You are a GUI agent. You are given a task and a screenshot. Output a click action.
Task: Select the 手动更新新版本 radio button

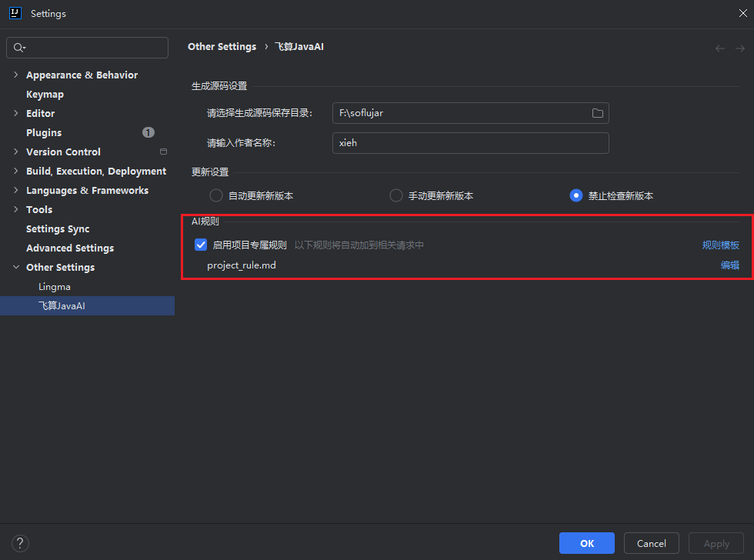point(395,195)
